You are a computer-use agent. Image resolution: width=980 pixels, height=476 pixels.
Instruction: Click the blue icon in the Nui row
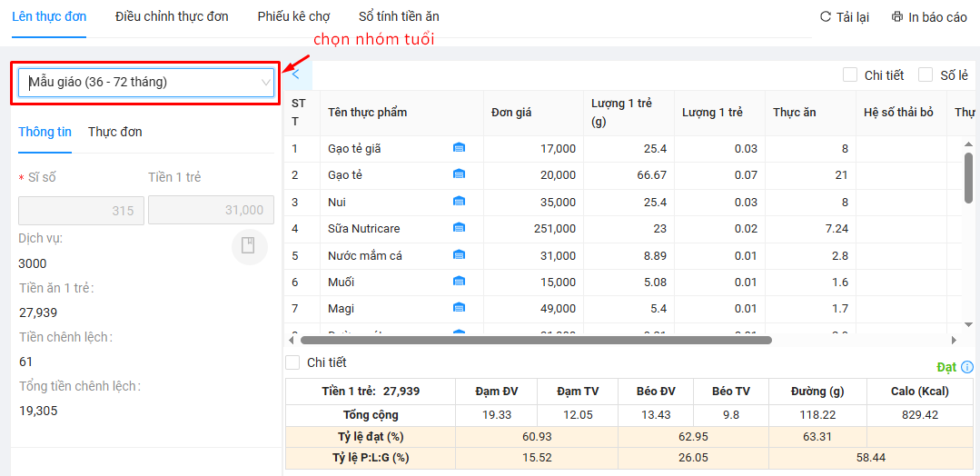[459, 202]
